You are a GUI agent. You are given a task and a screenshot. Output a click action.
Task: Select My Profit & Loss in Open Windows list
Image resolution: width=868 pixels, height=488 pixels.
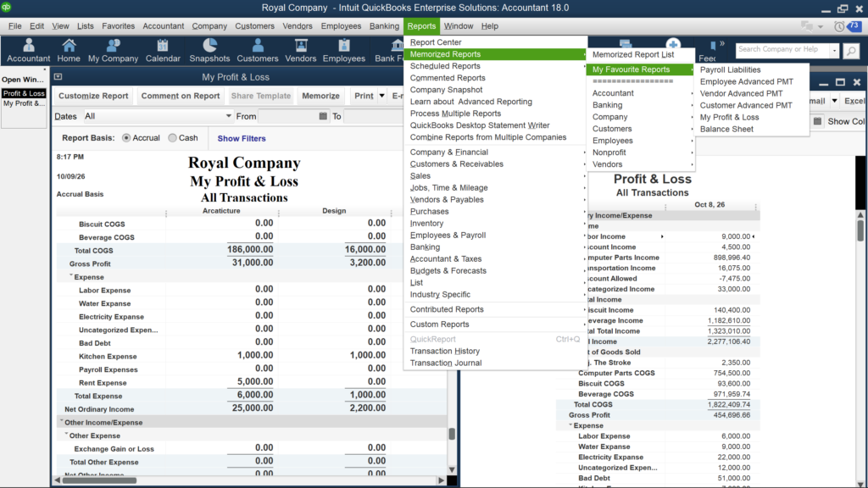point(24,103)
